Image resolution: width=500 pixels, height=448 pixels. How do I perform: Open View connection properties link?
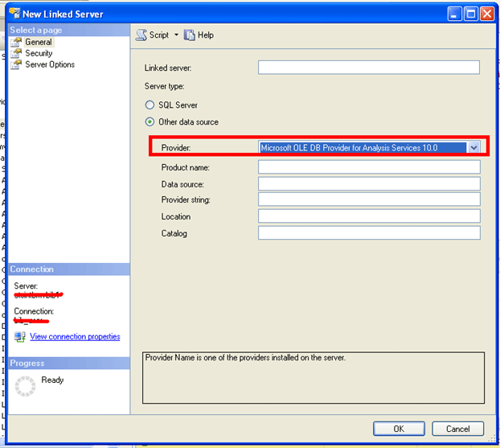[75, 337]
